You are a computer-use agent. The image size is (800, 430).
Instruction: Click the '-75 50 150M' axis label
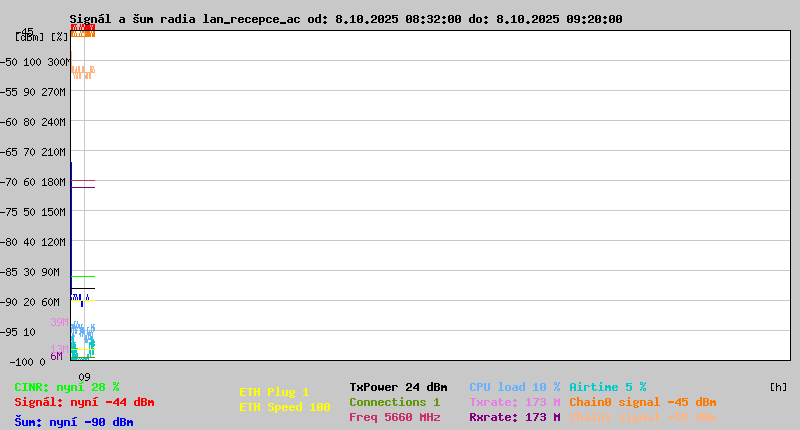33,212
